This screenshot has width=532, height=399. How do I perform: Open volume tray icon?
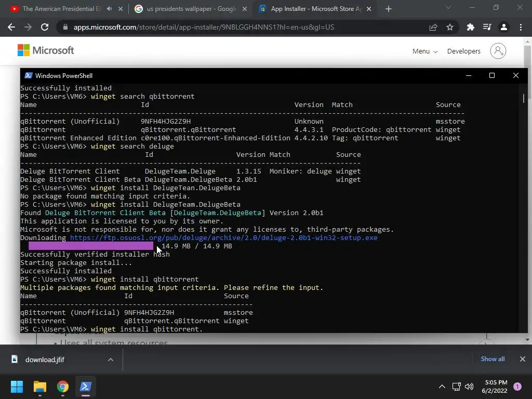469,387
